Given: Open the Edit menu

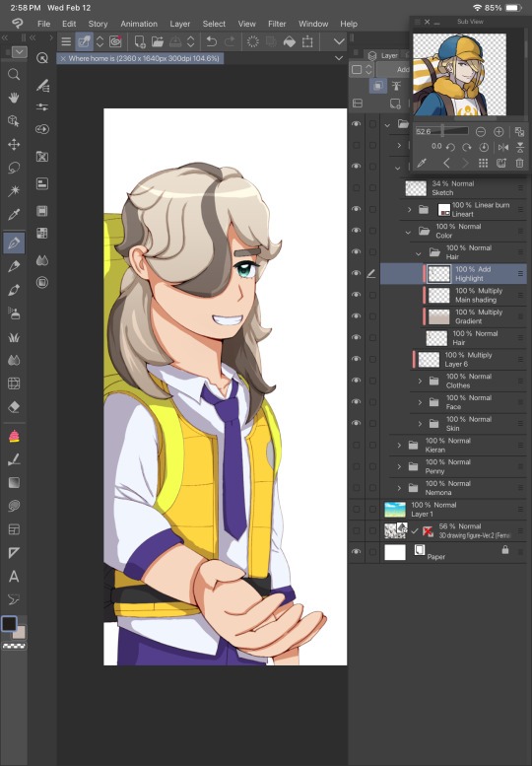Looking at the screenshot, I should [69, 24].
